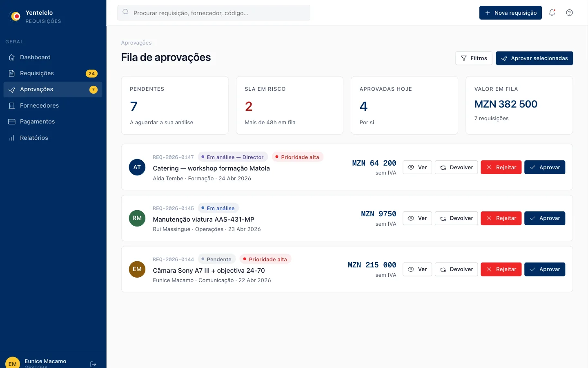588x368 pixels.
Task: Devolver the Catering workshop request
Action: pos(456,167)
